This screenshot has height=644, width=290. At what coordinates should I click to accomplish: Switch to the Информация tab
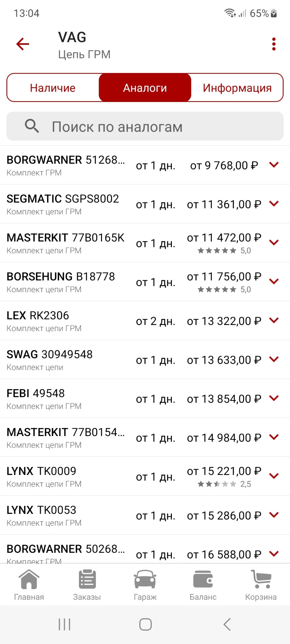(237, 88)
